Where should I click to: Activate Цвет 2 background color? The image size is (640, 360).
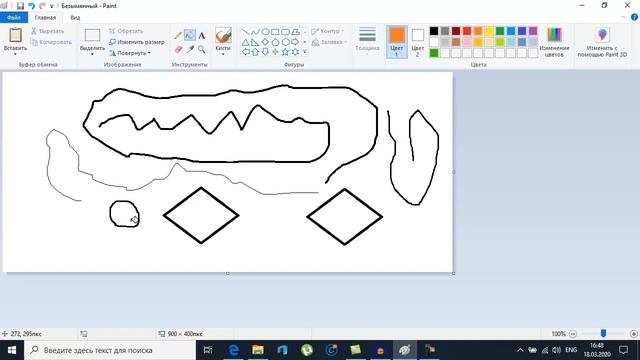click(x=417, y=42)
